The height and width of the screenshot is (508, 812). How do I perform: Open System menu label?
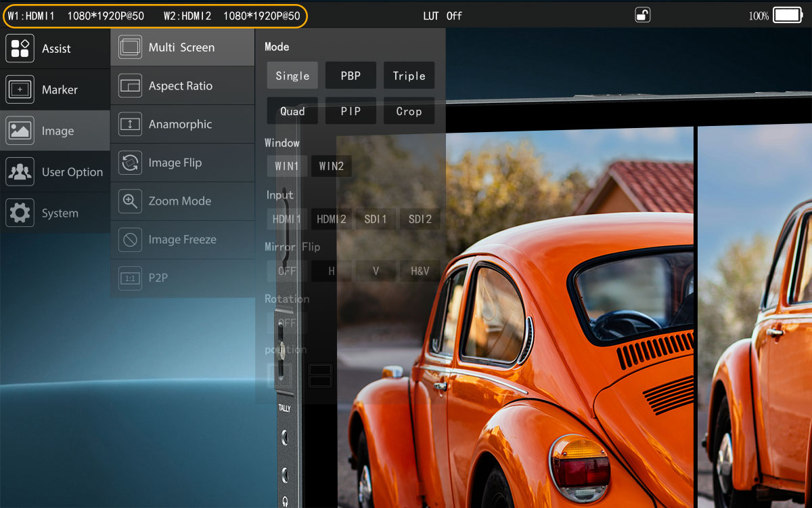point(60,213)
